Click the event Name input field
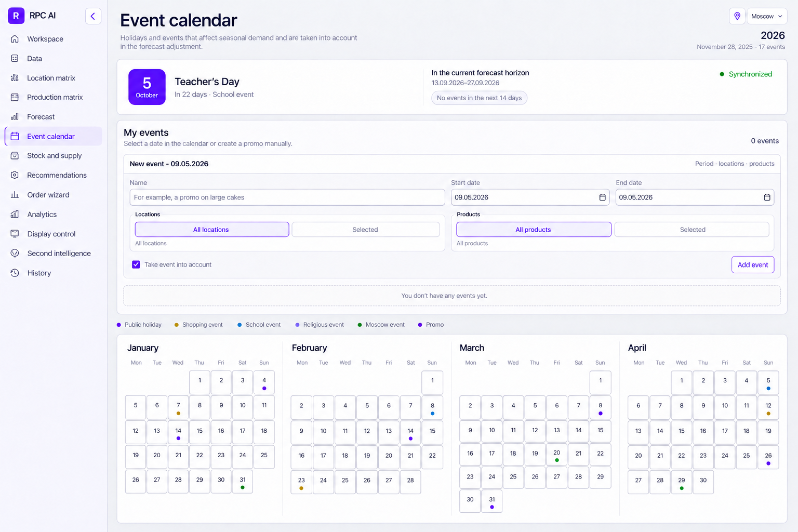The image size is (798, 532). (287, 197)
